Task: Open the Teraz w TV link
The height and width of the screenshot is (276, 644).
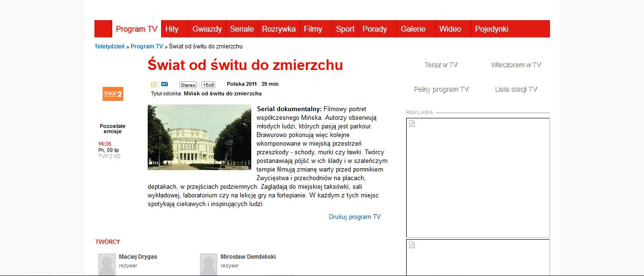Action: pyautogui.click(x=441, y=65)
